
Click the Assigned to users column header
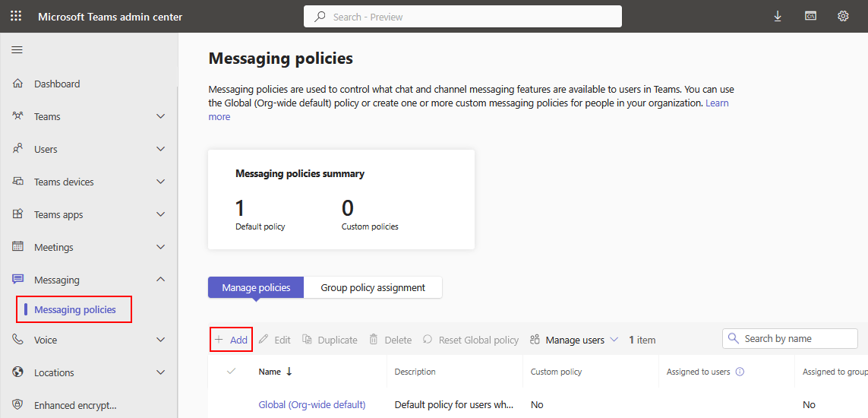[x=699, y=372]
